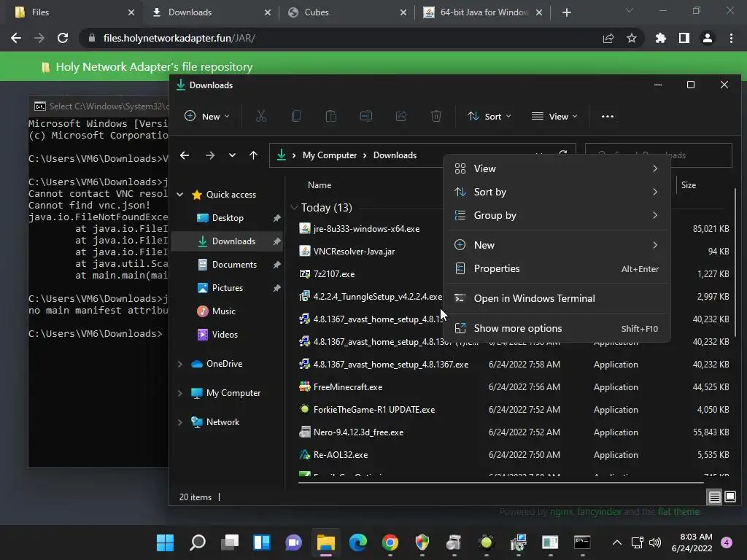Click the Chrome address bar URL
The height and width of the screenshot is (560, 747).
click(179, 38)
